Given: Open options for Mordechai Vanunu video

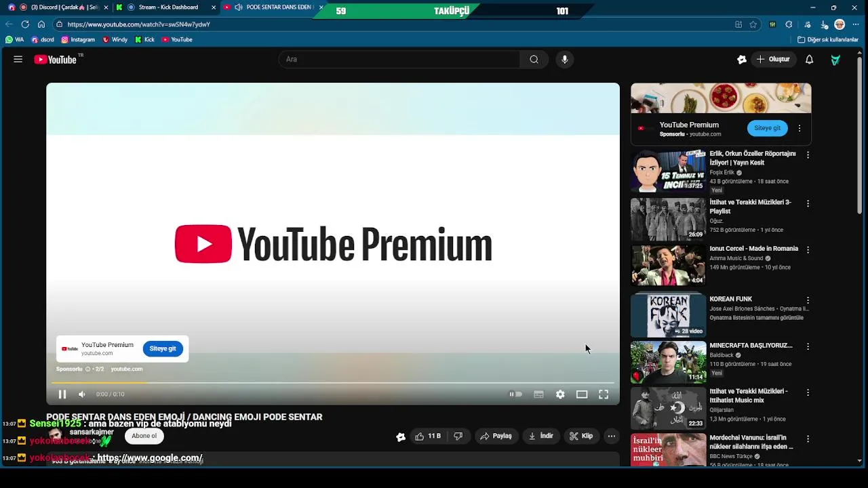Looking at the screenshot, I should 808,439.
